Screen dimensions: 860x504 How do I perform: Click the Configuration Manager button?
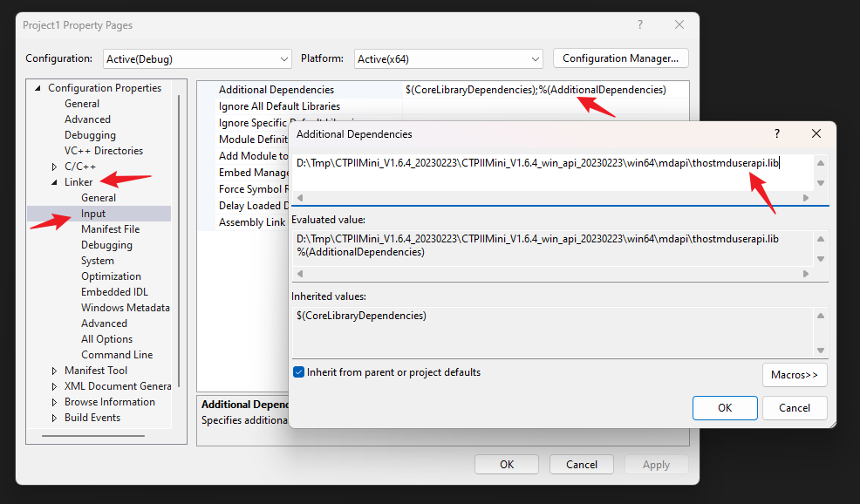point(620,58)
